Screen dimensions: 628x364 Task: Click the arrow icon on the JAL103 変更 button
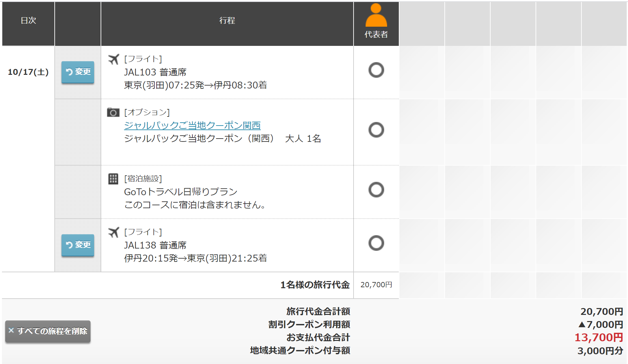[69, 72]
